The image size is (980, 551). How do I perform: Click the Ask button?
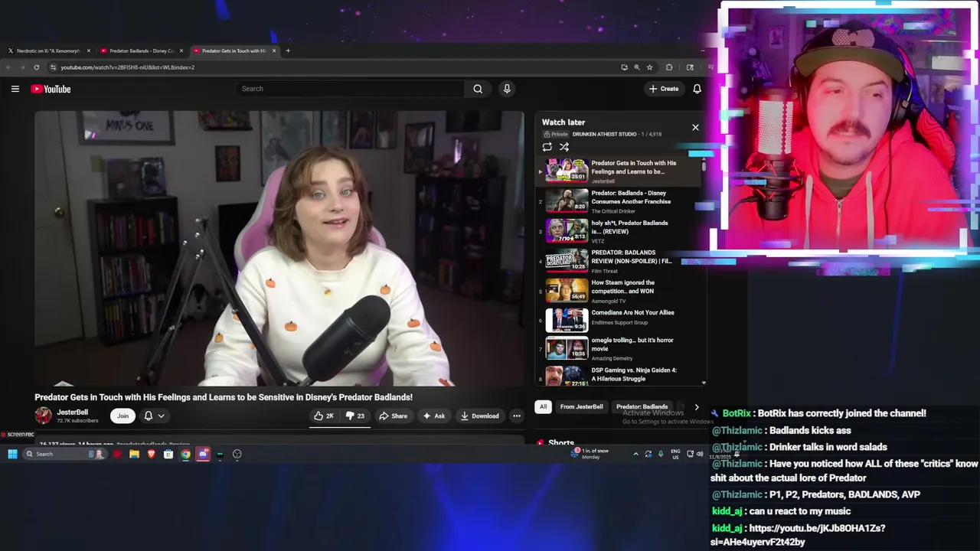pyautogui.click(x=434, y=416)
